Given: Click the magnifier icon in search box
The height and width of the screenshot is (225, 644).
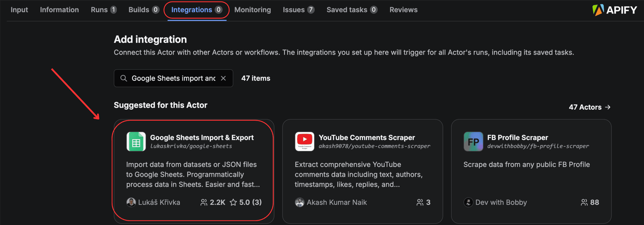Looking at the screenshot, I should pos(124,78).
